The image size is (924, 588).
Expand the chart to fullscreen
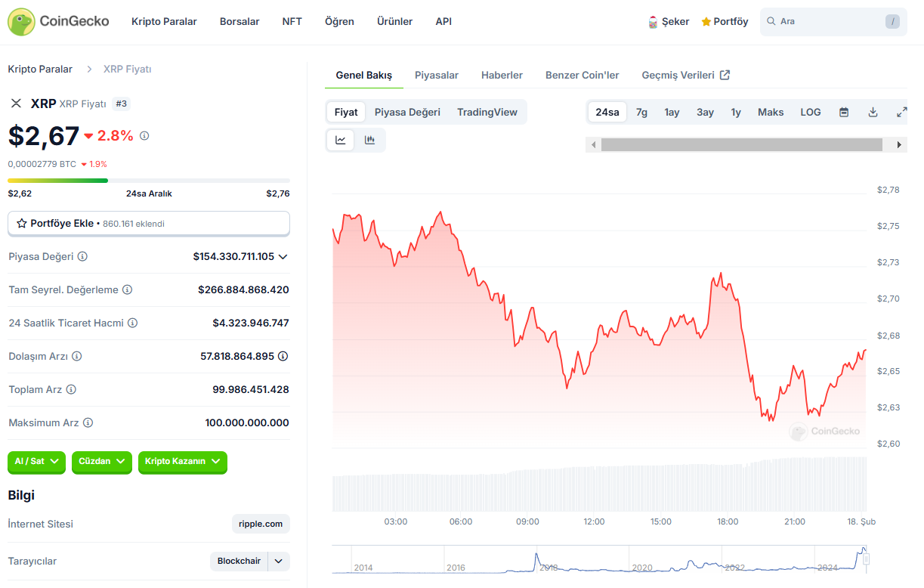(901, 112)
